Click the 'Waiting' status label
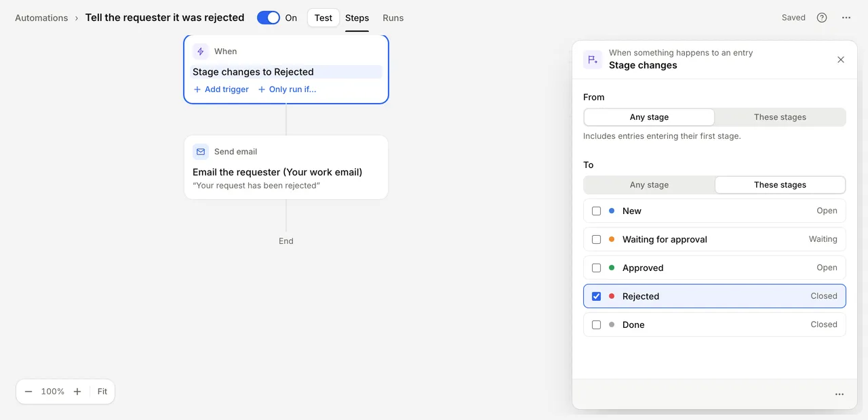 click(823, 239)
